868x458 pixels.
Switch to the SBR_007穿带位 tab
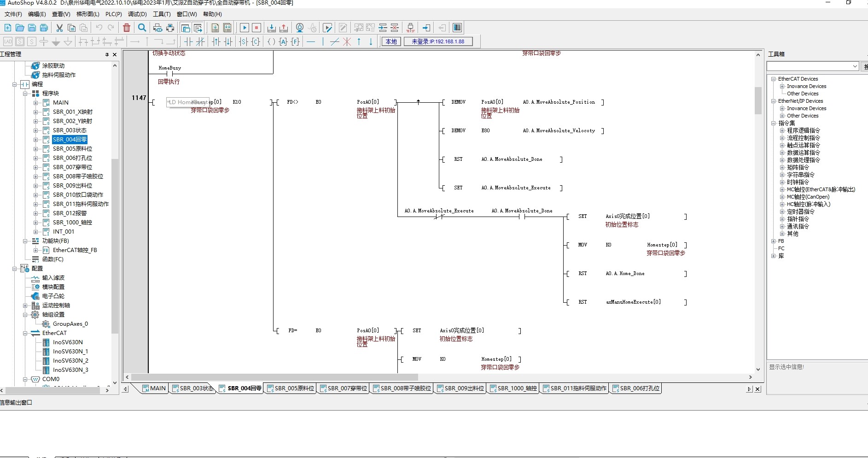(344, 388)
